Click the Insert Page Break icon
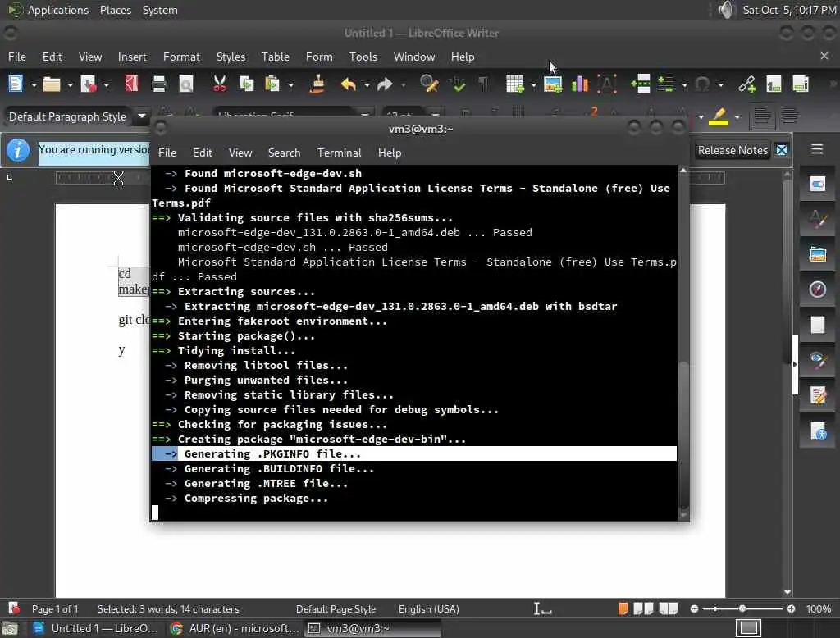This screenshot has width=840, height=638. [641, 84]
